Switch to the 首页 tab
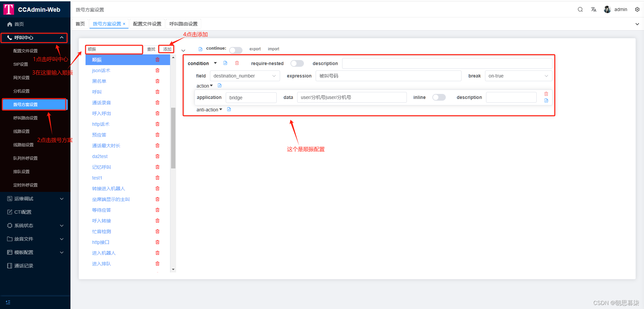 (x=80, y=24)
